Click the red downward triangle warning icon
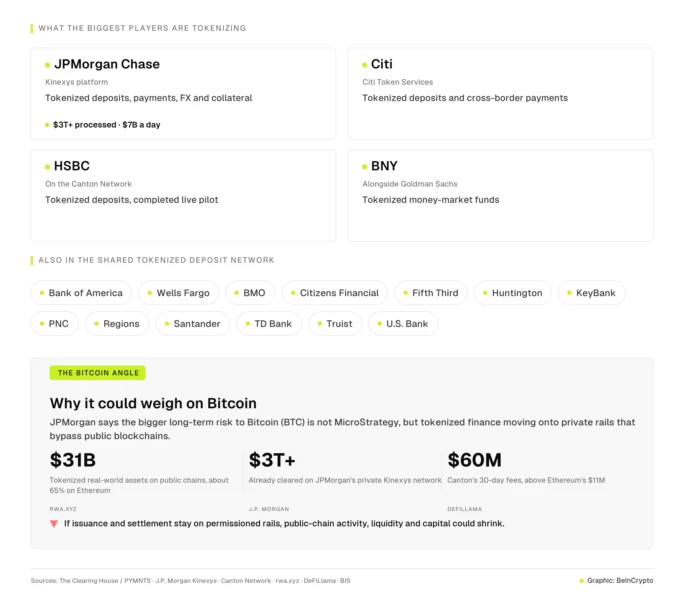The image size is (684, 600). pyautogui.click(x=54, y=524)
